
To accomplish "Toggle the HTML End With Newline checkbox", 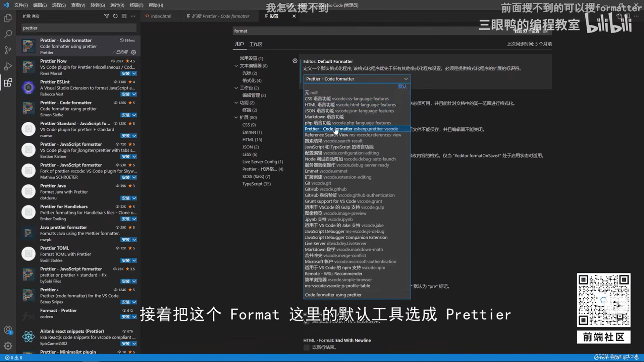I will (x=307, y=348).
